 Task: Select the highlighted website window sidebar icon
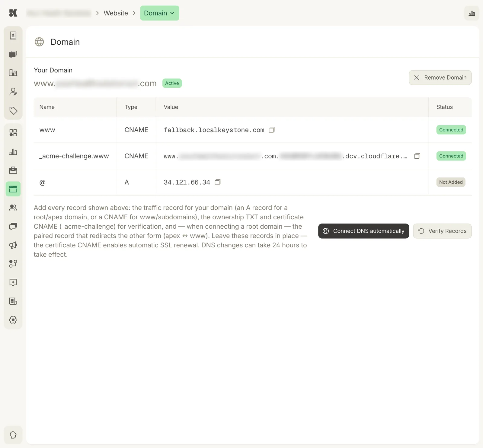(x=13, y=189)
